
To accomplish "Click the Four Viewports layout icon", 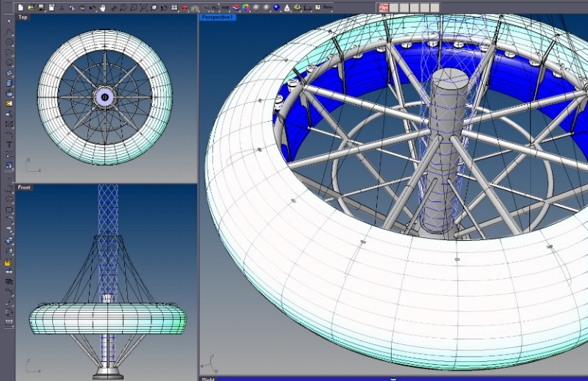I will [x=174, y=7].
